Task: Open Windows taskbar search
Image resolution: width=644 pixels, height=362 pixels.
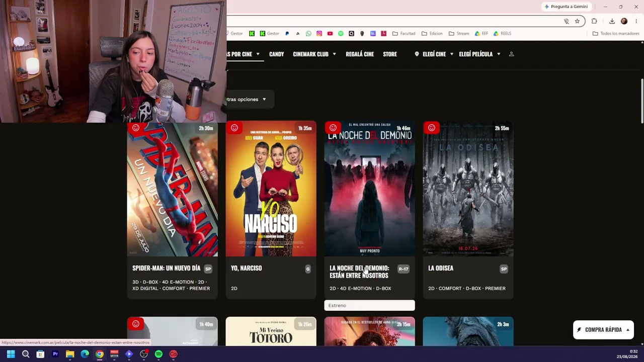Action: pyautogui.click(x=26, y=354)
